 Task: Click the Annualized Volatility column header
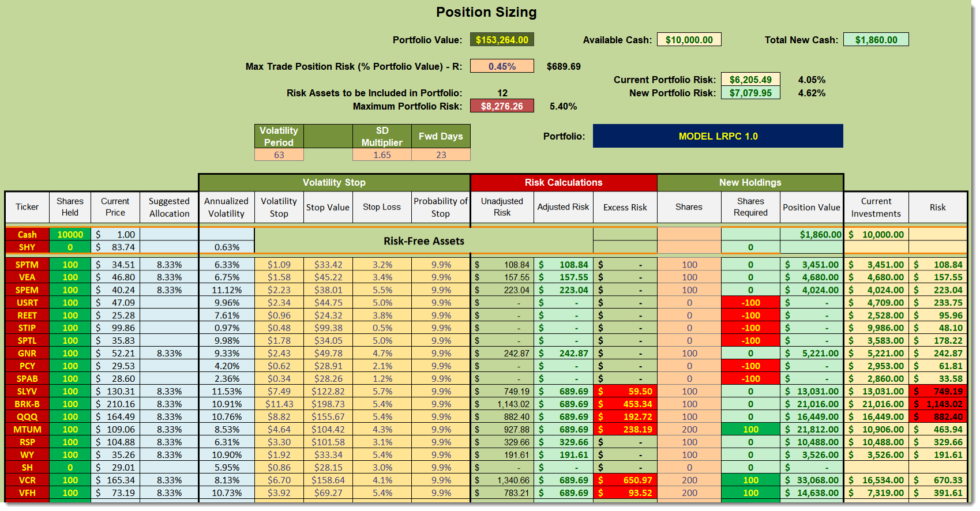pos(227,207)
